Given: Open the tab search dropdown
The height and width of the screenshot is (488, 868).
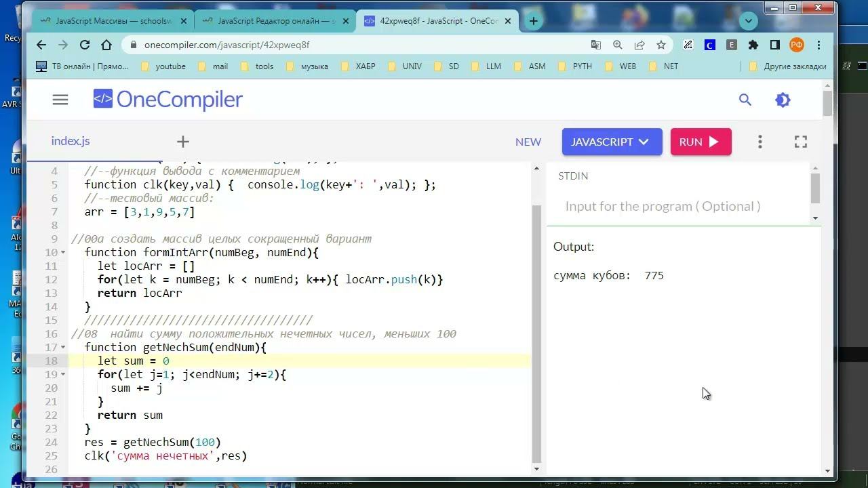Looking at the screenshot, I should click(749, 21).
